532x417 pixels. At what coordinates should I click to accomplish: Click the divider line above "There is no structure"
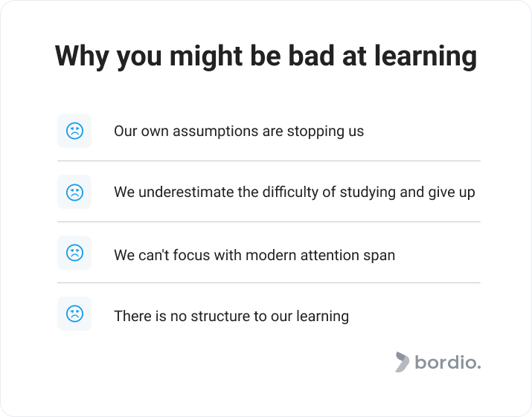(x=269, y=282)
